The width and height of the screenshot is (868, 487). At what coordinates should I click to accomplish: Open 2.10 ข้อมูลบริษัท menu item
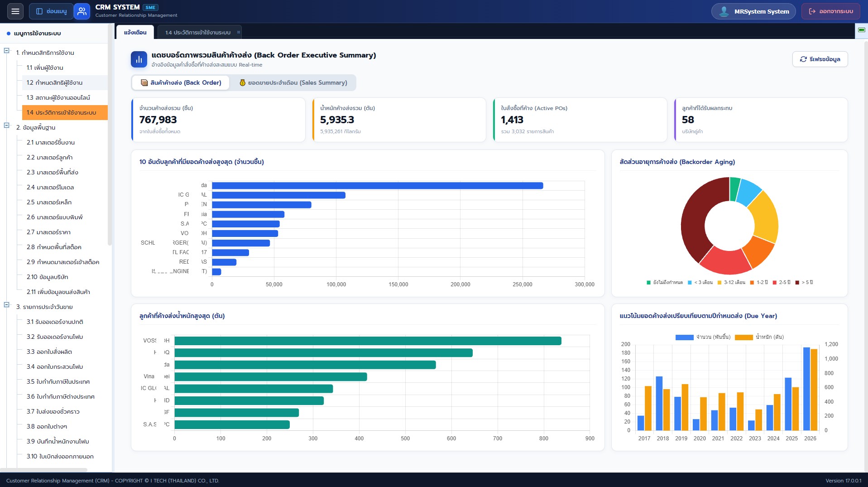click(x=65, y=277)
